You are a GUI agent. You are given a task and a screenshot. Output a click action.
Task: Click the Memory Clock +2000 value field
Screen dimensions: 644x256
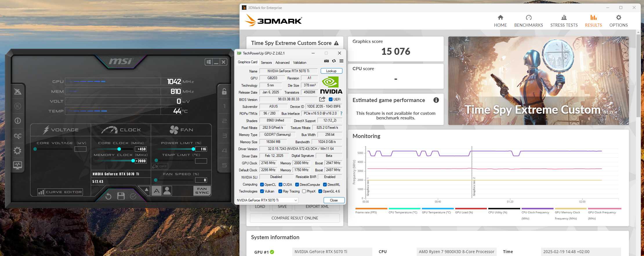click(141, 161)
